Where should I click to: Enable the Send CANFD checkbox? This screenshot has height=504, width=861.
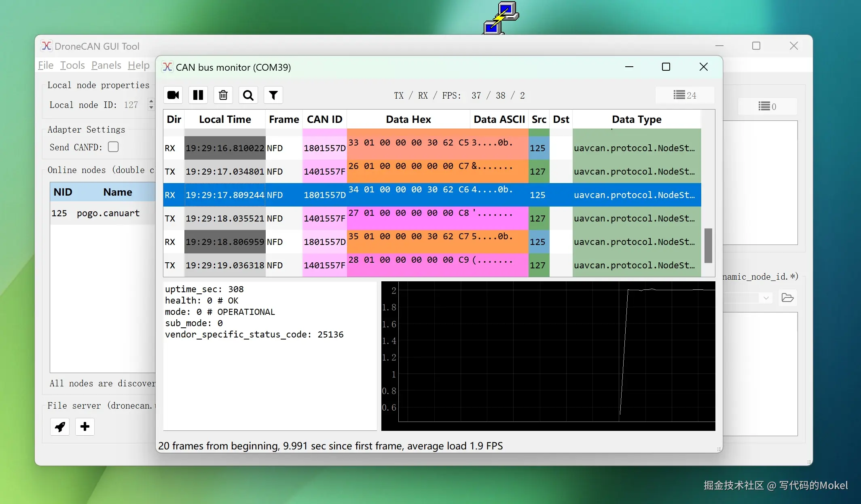(x=113, y=147)
